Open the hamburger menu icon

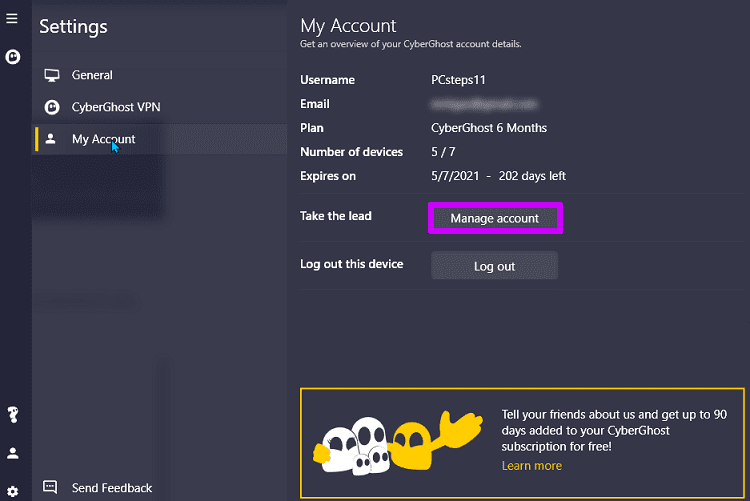point(12,19)
